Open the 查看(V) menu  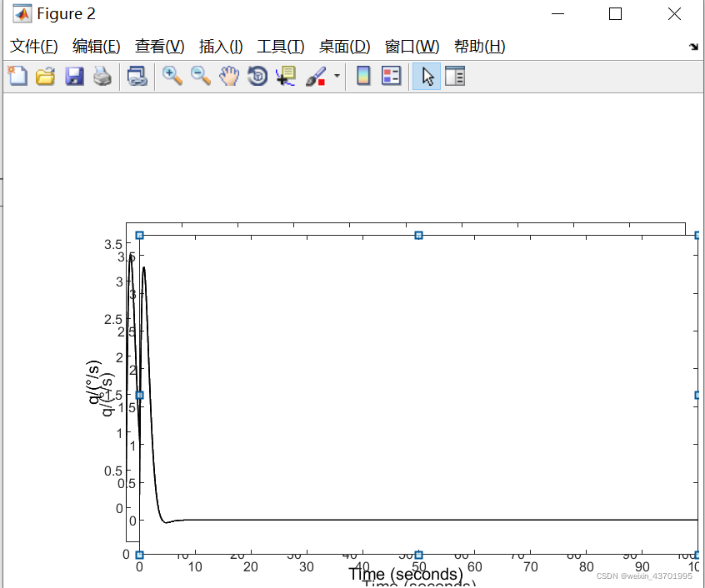(160, 47)
